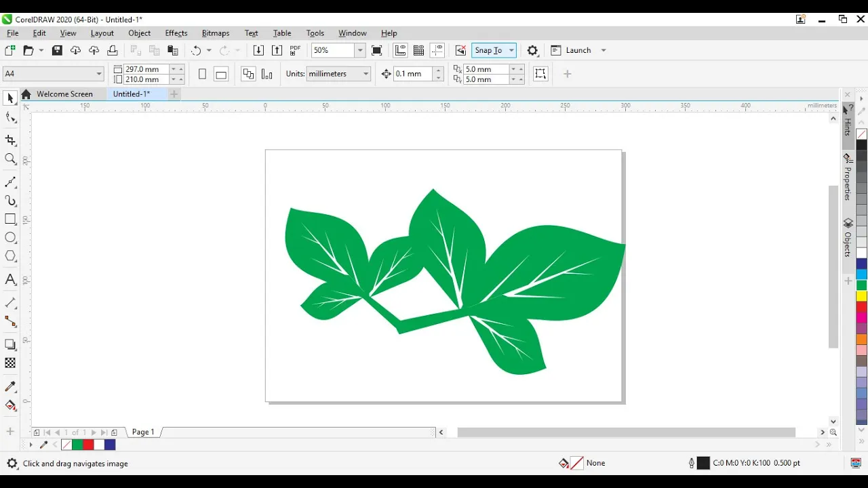The height and width of the screenshot is (488, 868).
Task: Open the Hints docker tab
Action: click(x=848, y=121)
